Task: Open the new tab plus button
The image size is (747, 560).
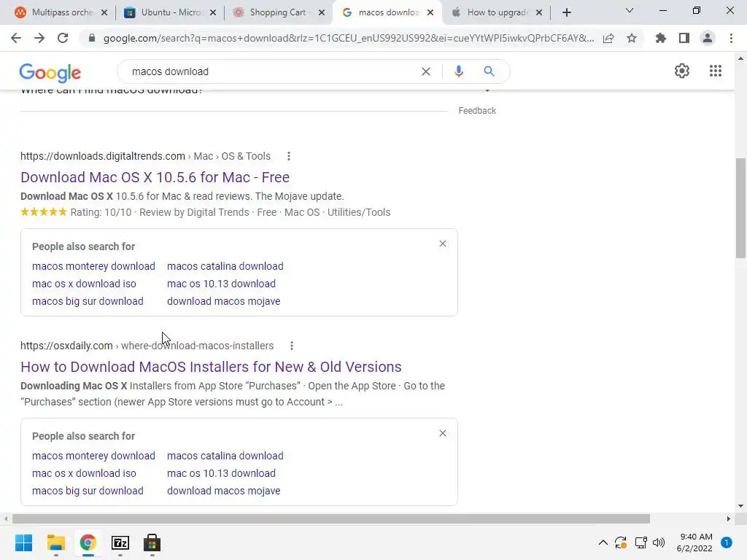Action: [x=566, y=12]
